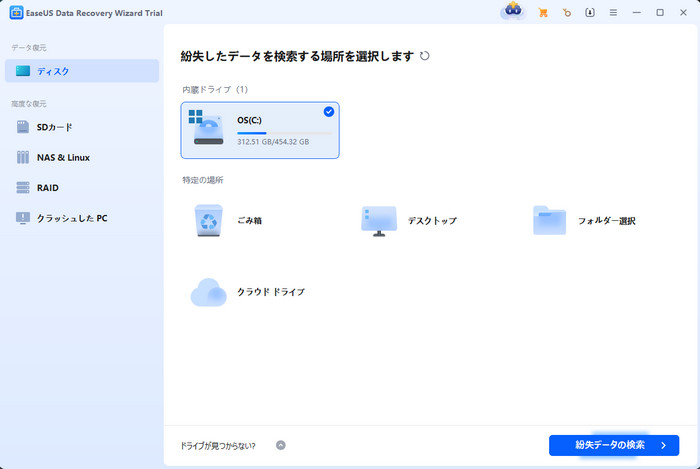Open the ディスク sidebar item

pyautogui.click(x=82, y=71)
